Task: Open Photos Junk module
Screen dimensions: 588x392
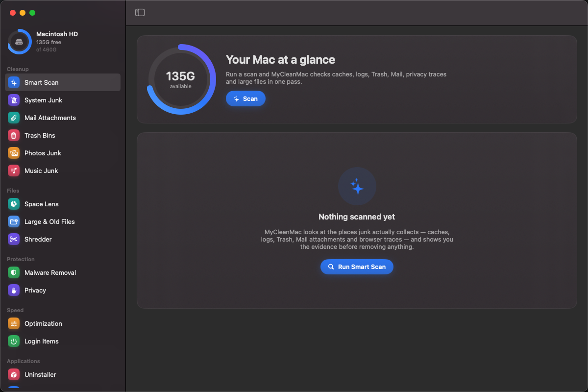Action: pyautogui.click(x=63, y=153)
